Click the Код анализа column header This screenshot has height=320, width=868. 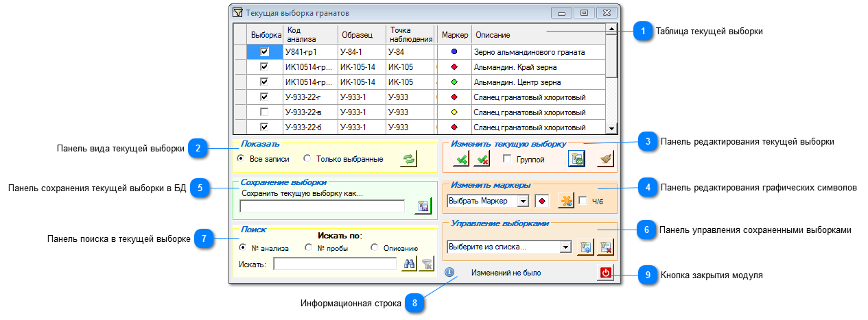[x=311, y=34]
